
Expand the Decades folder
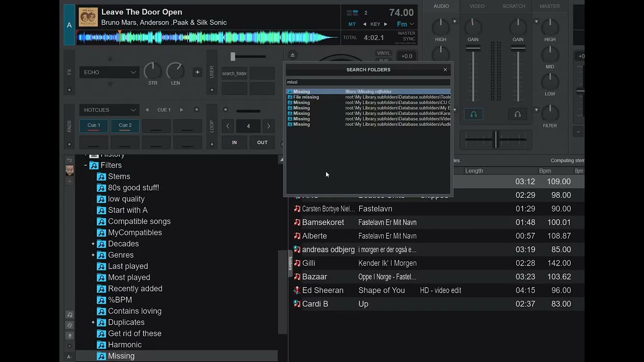point(93,244)
